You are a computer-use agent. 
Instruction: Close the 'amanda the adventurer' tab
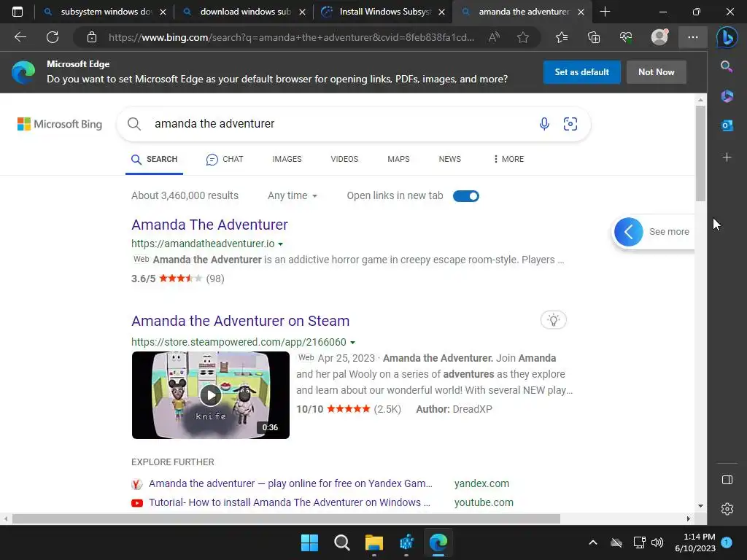(x=581, y=12)
